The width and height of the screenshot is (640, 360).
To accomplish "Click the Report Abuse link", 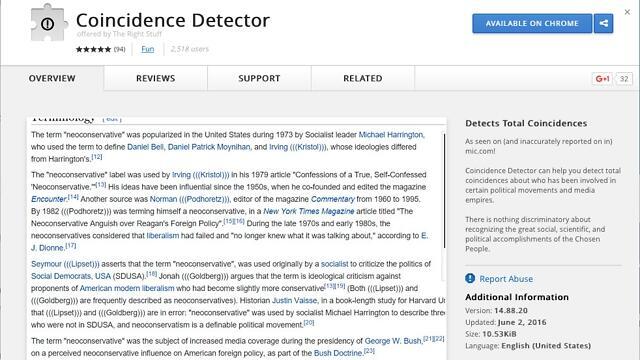I will (x=506, y=279).
